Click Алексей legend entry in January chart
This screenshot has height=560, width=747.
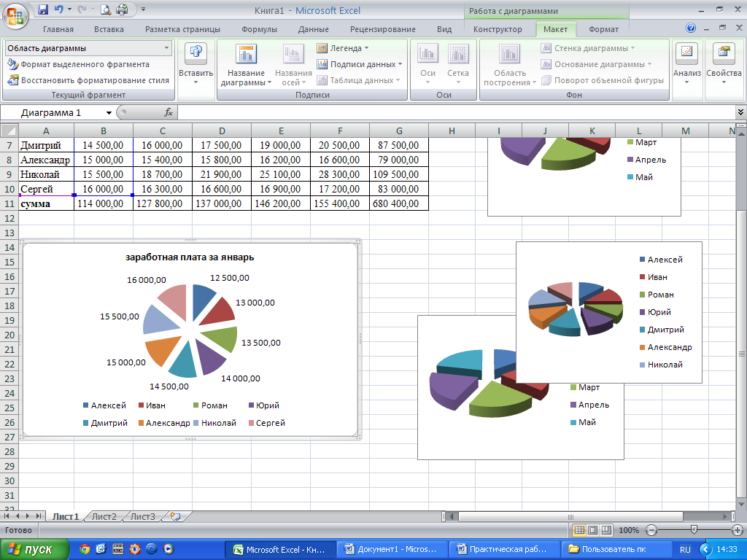(104, 405)
